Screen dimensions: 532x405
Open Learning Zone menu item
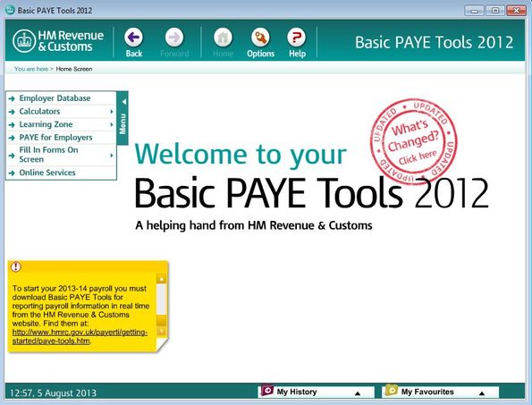(62, 124)
